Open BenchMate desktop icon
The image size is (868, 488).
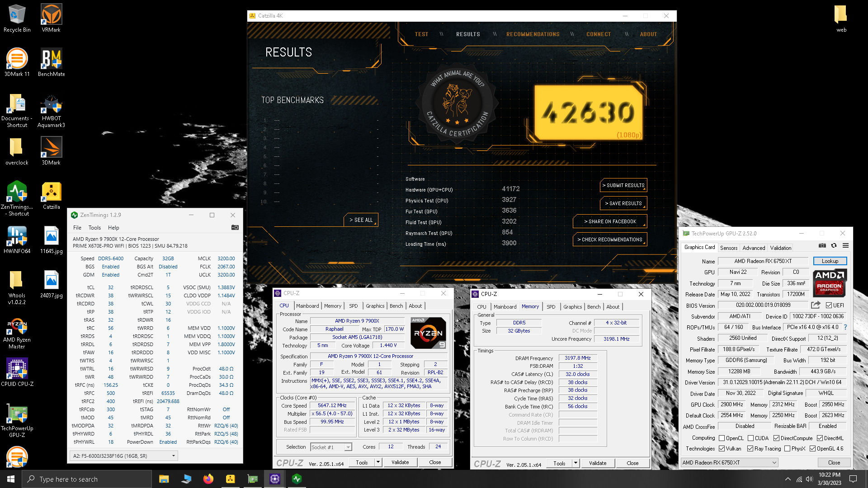tap(51, 62)
